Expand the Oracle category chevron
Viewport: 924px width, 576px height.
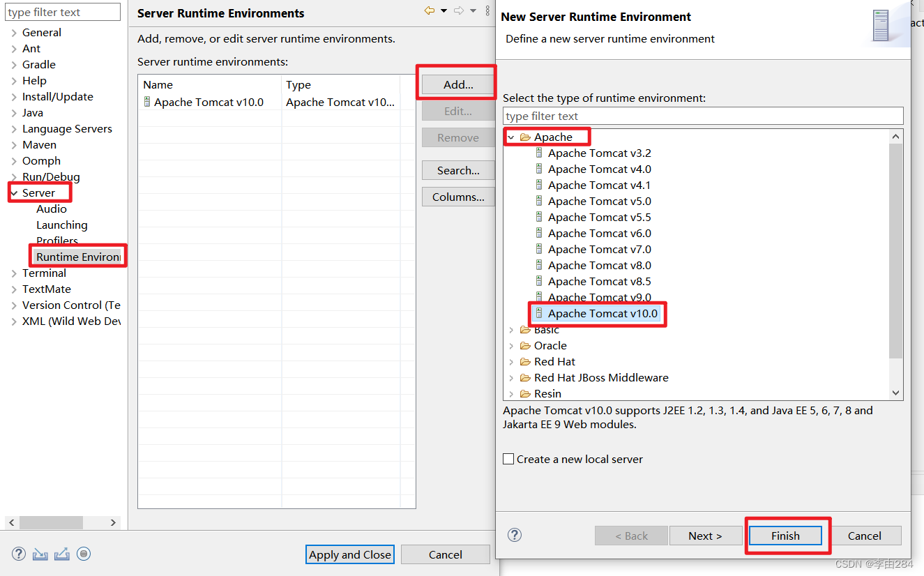511,346
